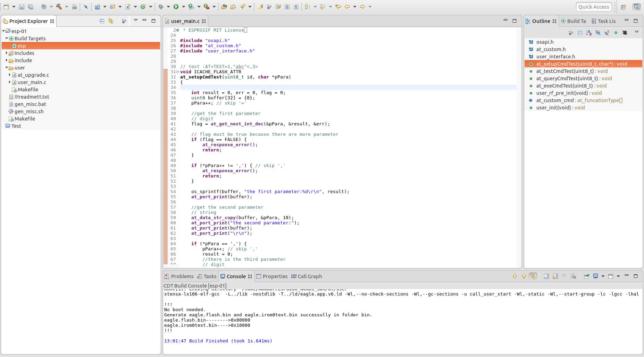Select gen_misc.sh in Project Explorer
Screen dimensions: 644x357
click(29, 111)
